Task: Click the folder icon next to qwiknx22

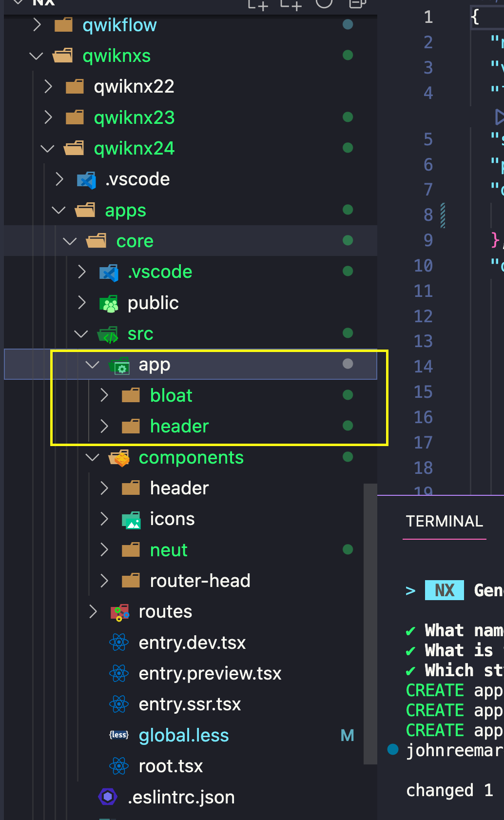Action: tap(75, 86)
